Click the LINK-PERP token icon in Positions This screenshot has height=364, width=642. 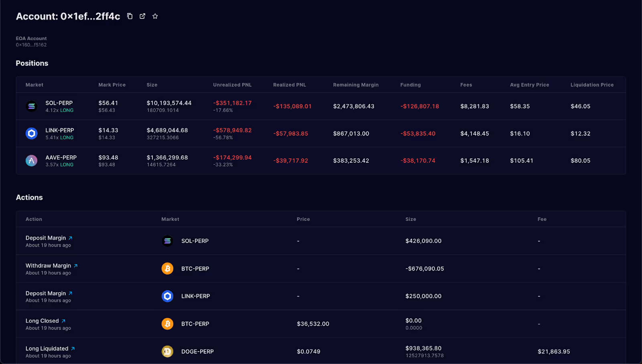click(x=31, y=133)
